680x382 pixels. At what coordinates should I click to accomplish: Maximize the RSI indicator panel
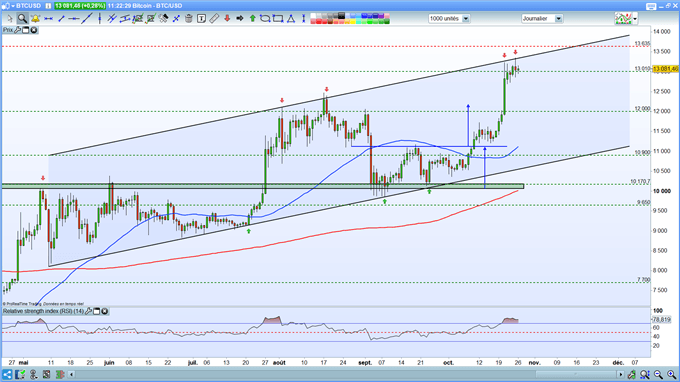pyautogui.click(x=97, y=311)
